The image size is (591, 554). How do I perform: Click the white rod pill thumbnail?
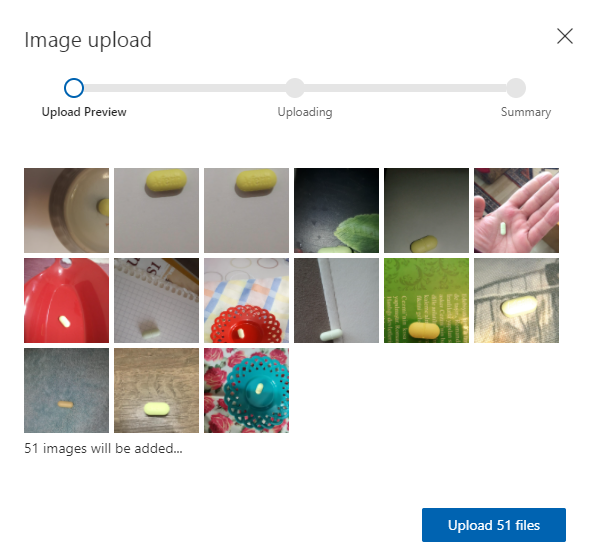point(337,300)
